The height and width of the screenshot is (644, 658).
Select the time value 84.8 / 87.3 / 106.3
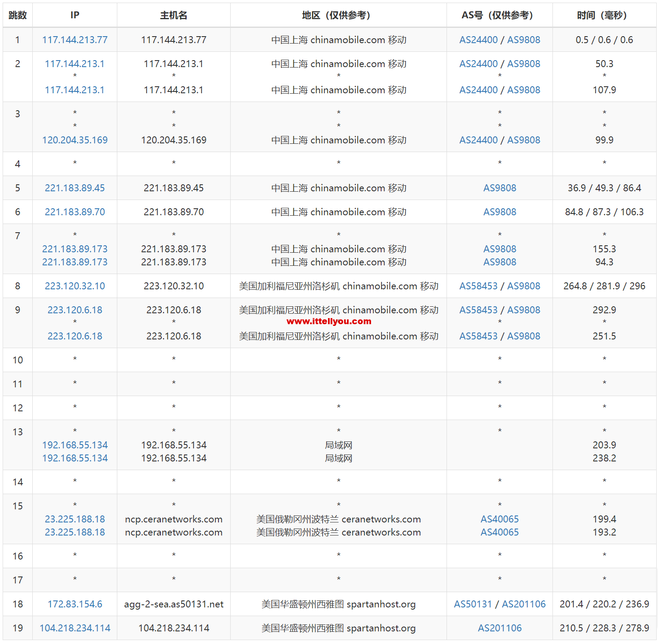point(604,212)
